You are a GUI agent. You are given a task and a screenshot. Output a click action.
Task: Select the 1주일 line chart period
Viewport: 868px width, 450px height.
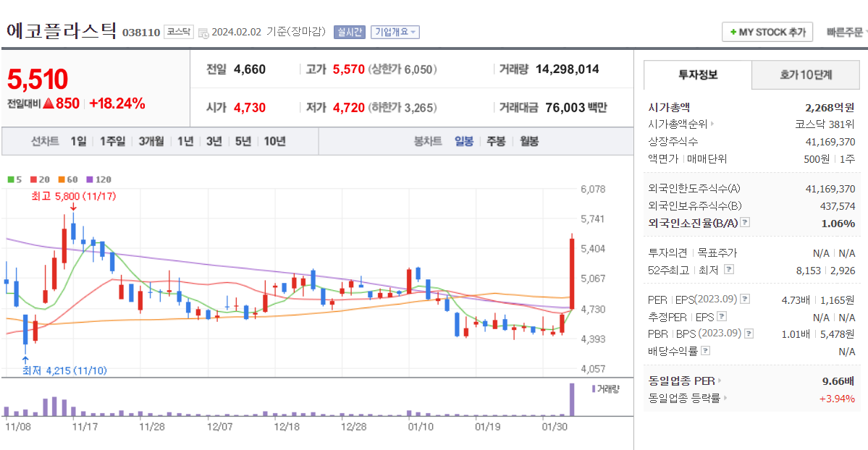[112, 141]
